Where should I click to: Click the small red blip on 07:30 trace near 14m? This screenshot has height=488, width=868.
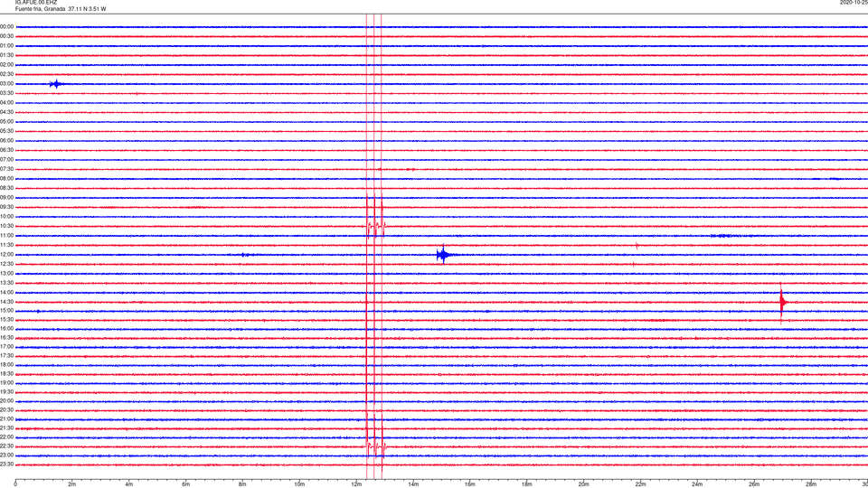point(410,169)
